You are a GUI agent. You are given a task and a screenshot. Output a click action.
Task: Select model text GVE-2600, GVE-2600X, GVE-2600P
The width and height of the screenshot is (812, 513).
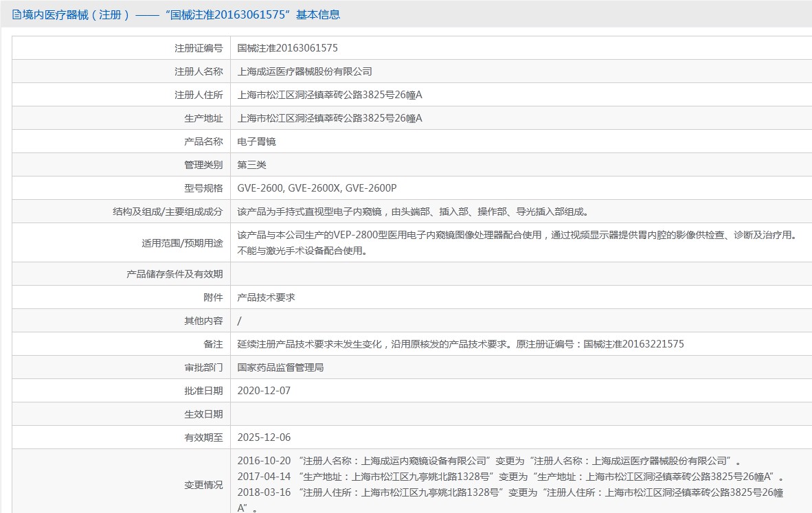click(317, 188)
